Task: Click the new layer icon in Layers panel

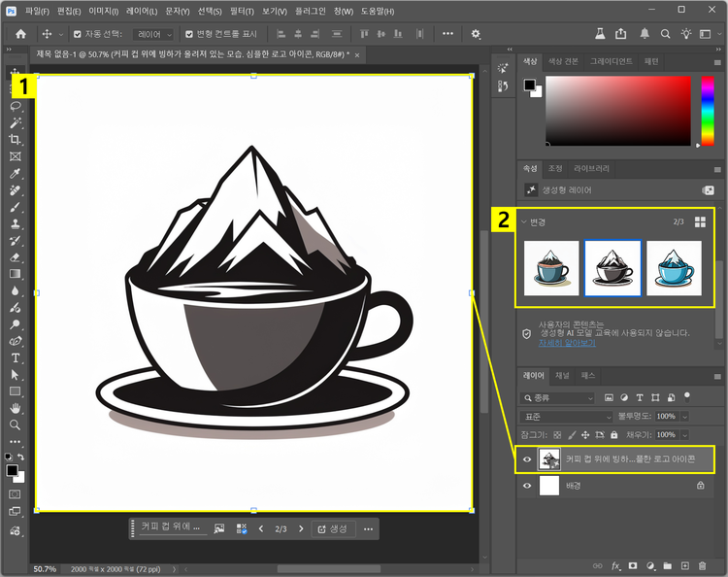Action: click(685, 565)
